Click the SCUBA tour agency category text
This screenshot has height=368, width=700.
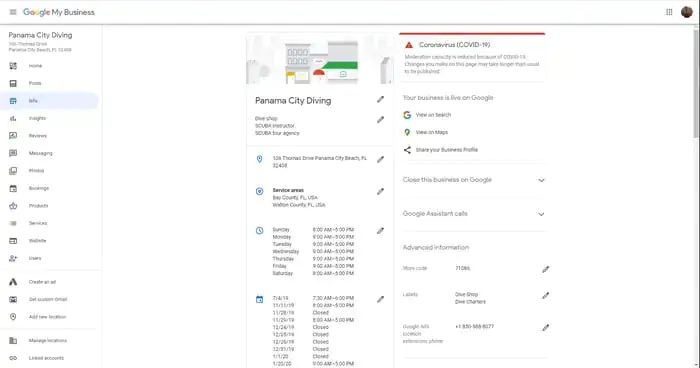click(x=277, y=133)
